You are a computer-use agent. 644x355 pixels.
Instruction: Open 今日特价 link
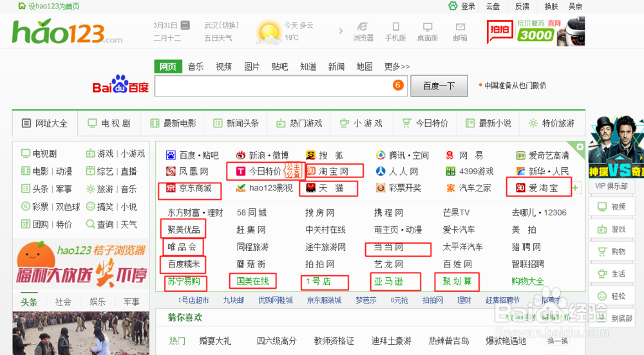[259, 171]
